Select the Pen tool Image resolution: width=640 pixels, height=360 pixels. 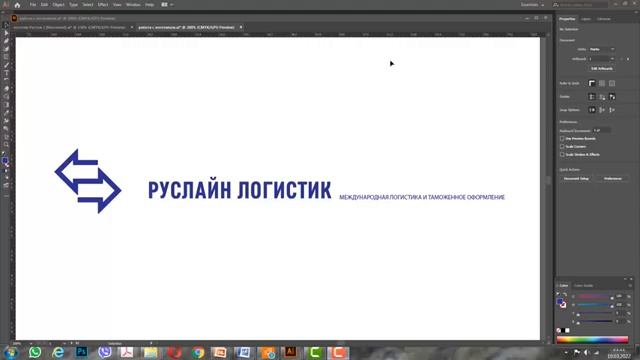point(6,41)
